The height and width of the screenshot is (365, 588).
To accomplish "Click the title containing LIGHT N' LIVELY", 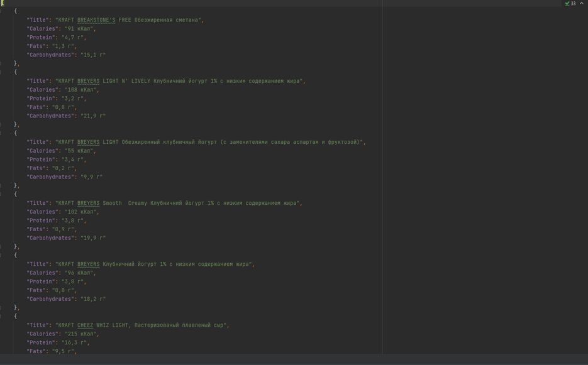I will click(x=166, y=81).
